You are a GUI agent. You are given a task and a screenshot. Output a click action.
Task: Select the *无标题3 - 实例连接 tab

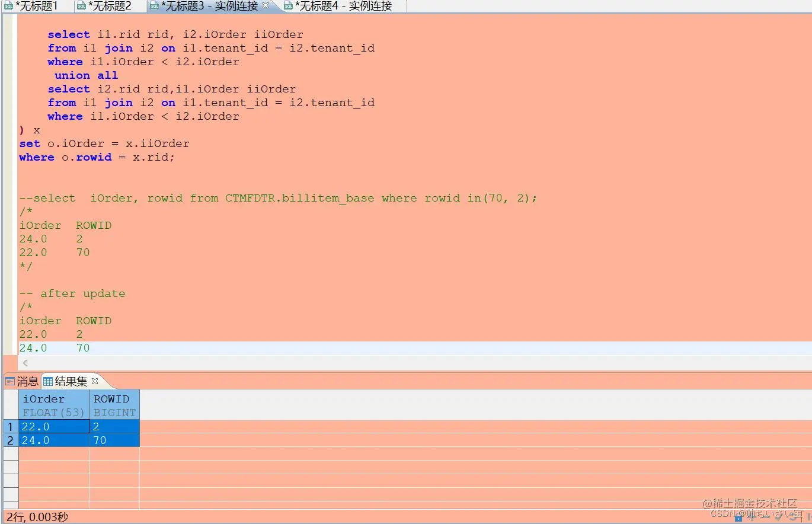[209, 6]
